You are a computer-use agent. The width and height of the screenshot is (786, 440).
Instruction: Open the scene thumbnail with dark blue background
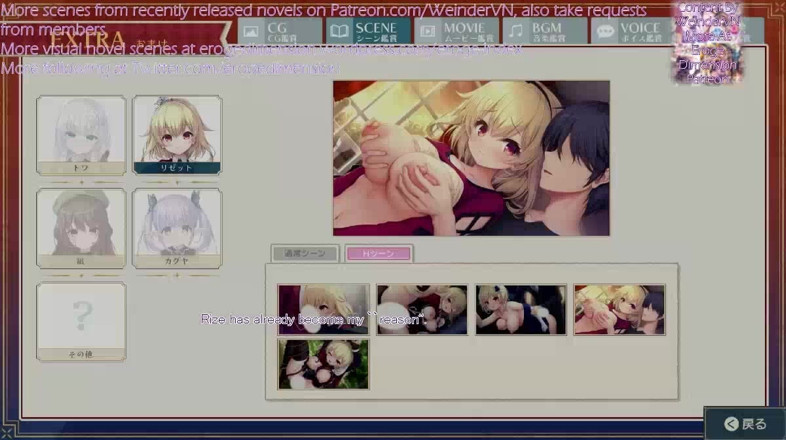click(x=521, y=310)
